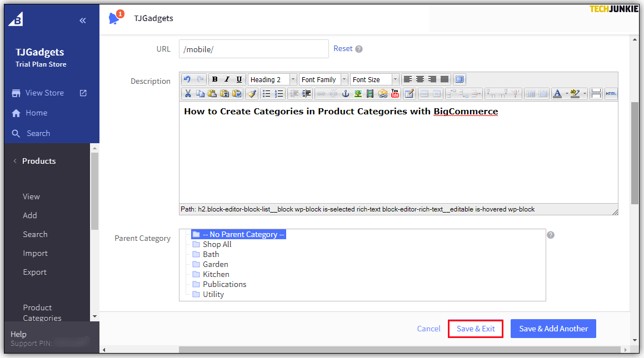Open Import in the Products menu
The width and height of the screenshot is (644, 358).
[35, 253]
